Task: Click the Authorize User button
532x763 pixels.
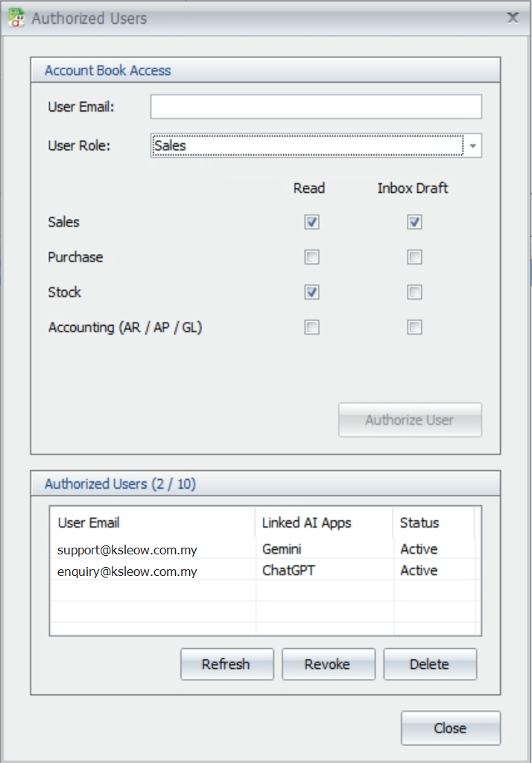Action: coord(410,420)
